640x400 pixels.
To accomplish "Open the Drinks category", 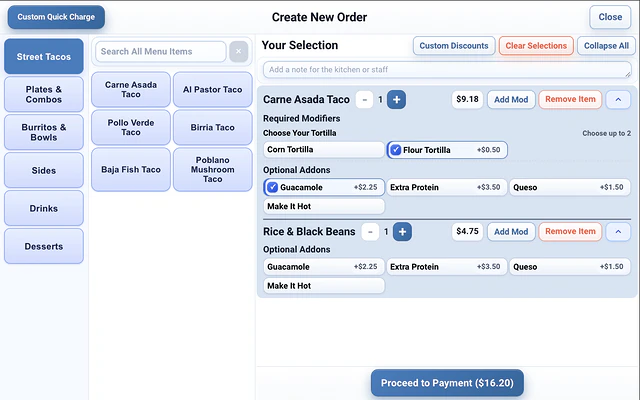I will click(x=44, y=208).
